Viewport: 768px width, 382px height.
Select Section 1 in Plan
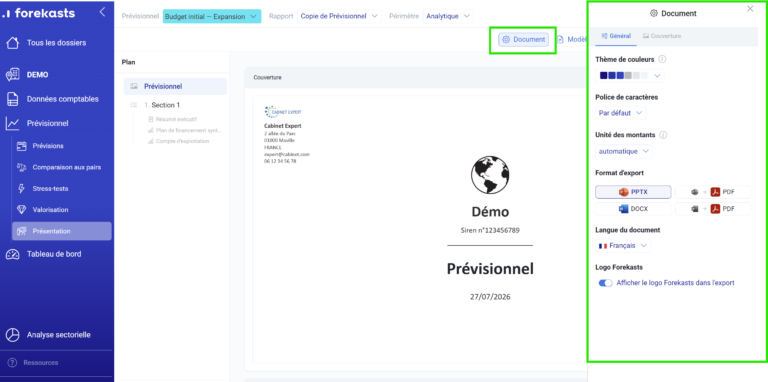166,105
